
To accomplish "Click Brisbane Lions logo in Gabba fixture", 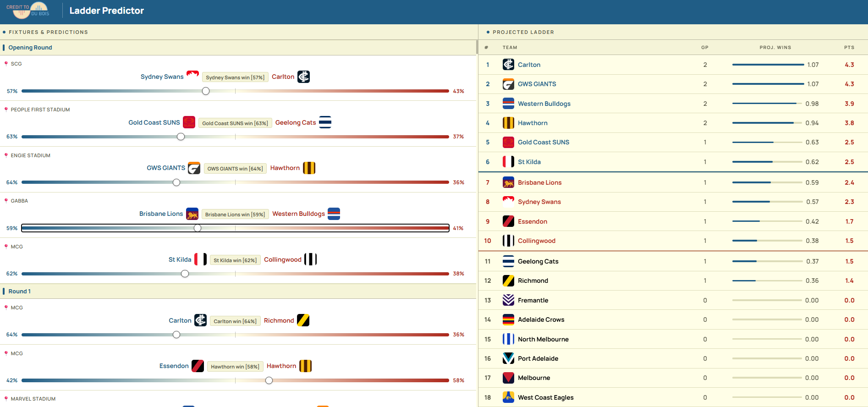I will 192,214.
